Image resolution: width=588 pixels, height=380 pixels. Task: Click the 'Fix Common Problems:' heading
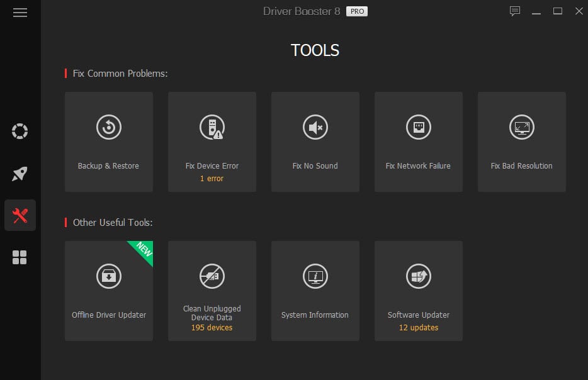point(120,74)
